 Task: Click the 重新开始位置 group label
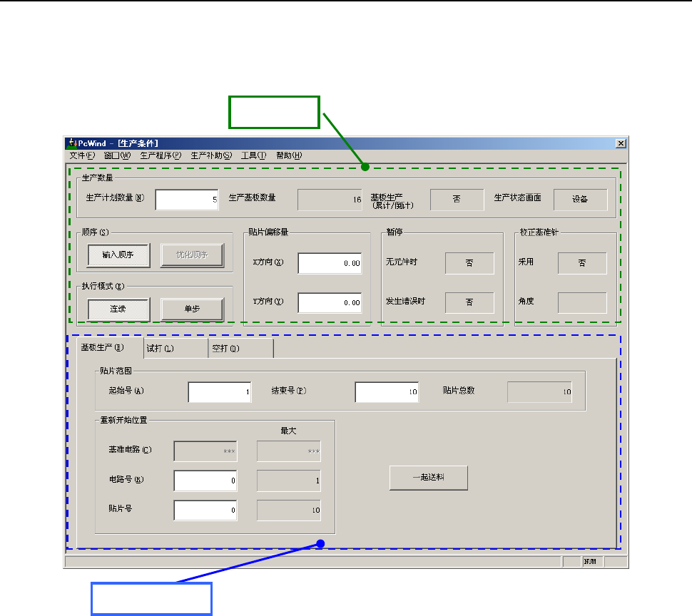pyautogui.click(x=123, y=420)
